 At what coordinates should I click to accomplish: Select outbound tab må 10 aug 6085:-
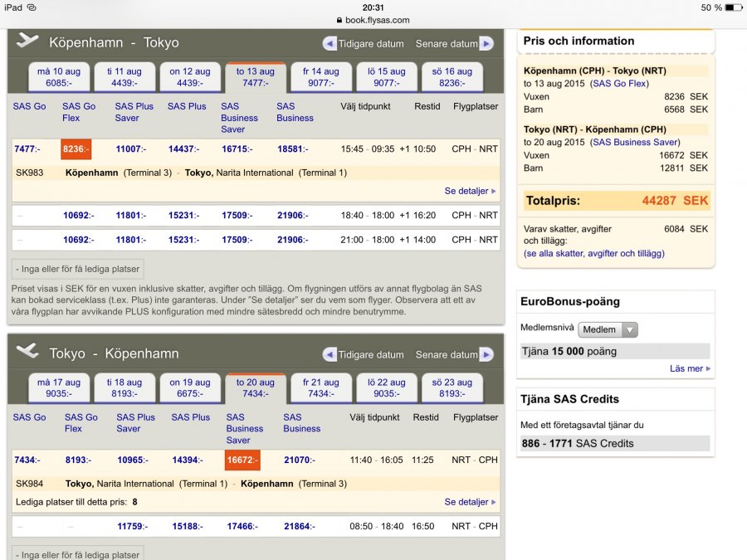point(59,77)
